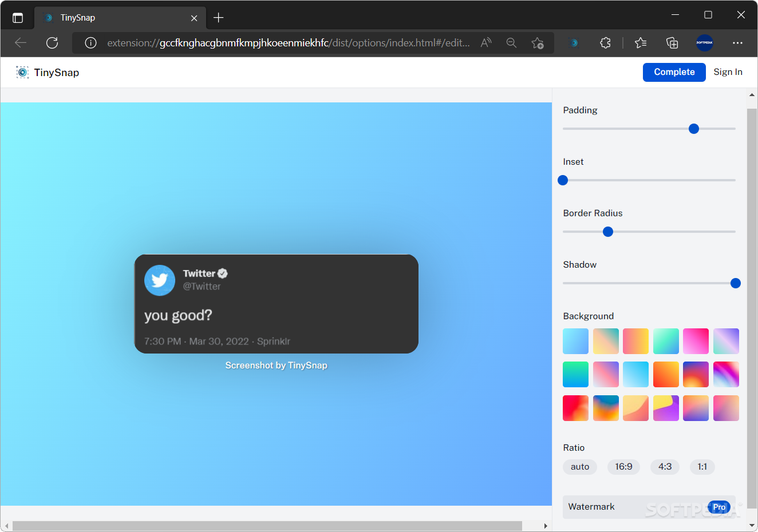
Task: Select the blue-red radial swatch in second row
Action: tap(696, 375)
